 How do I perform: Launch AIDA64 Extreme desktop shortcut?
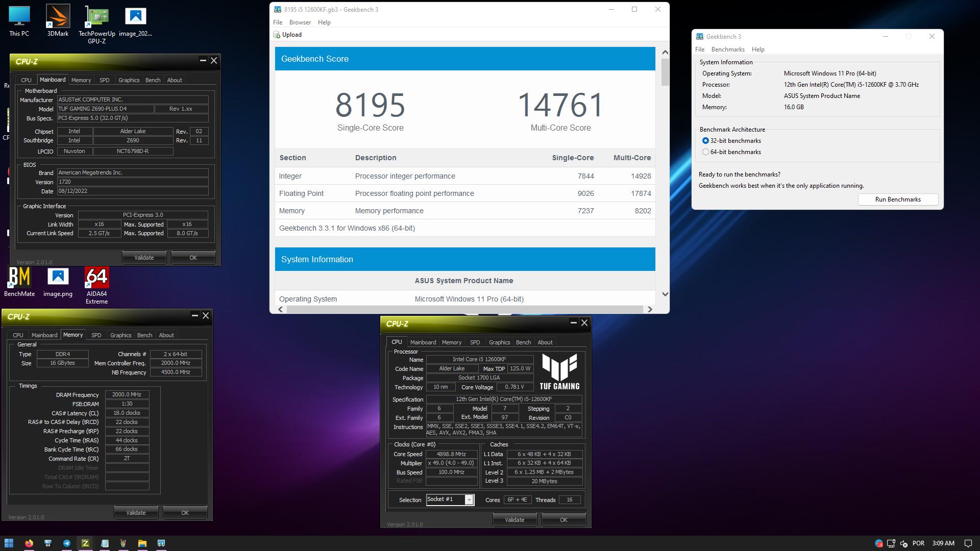point(96,286)
